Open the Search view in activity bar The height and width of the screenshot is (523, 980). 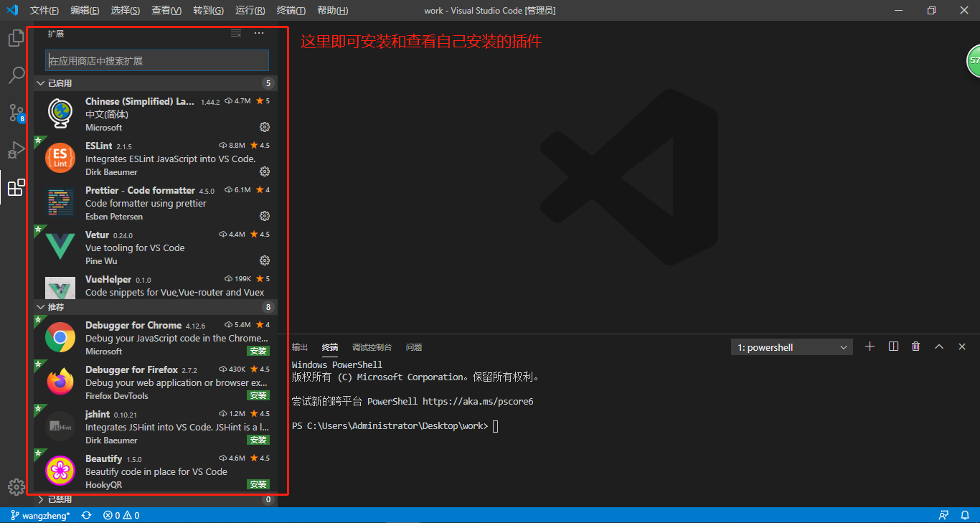coord(16,75)
